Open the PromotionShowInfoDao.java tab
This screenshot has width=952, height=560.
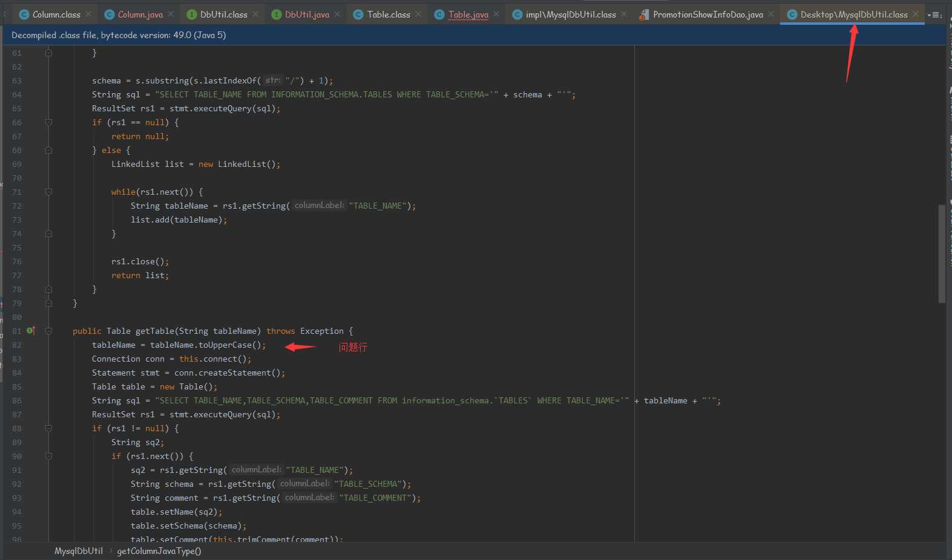click(x=708, y=15)
